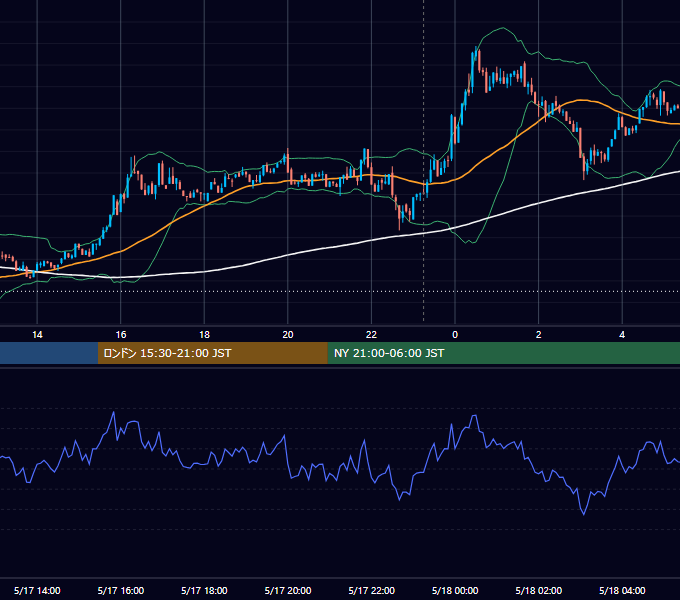The height and width of the screenshot is (600, 680).
Task: Click the 20 hour axis label
Action: tap(288, 335)
